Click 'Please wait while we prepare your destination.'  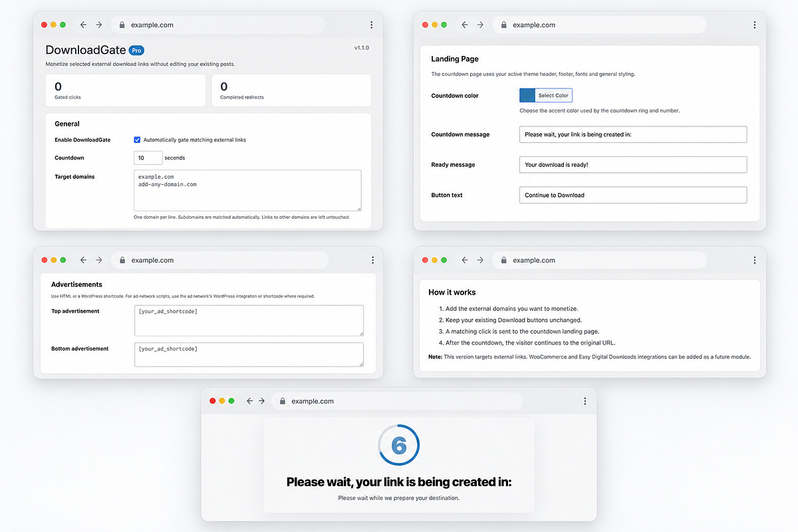point(399,497)
